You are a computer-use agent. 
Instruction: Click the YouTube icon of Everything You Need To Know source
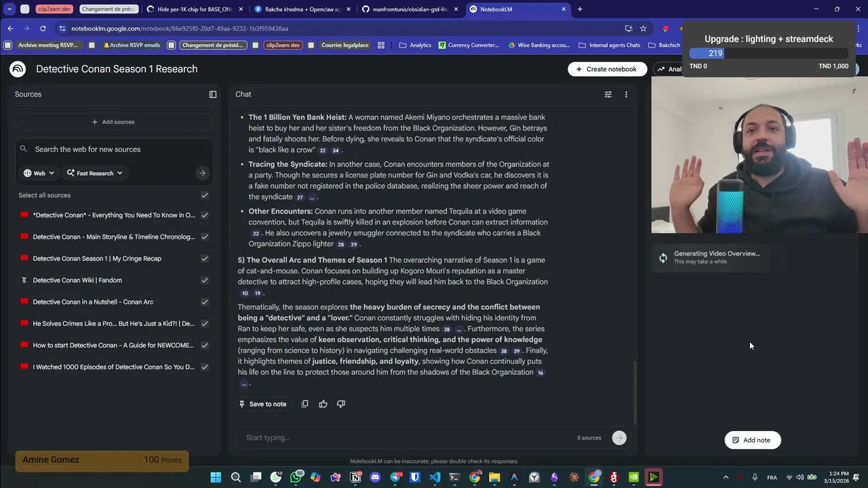24,215
